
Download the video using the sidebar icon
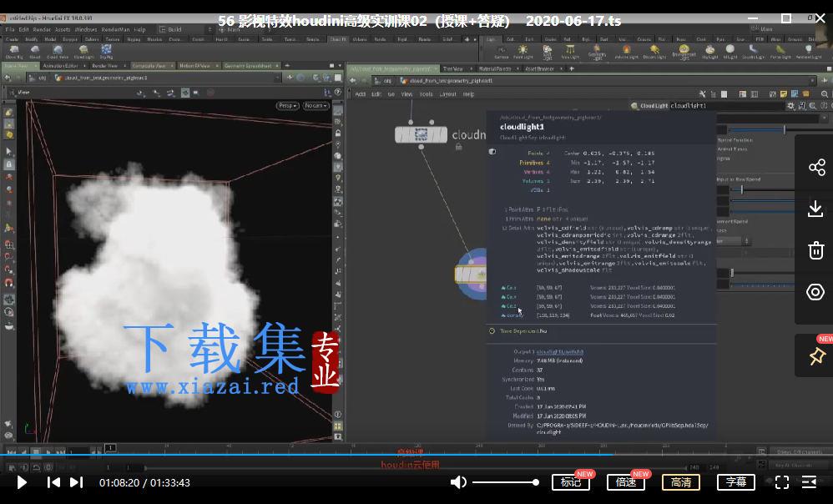[x=815, y=209]
